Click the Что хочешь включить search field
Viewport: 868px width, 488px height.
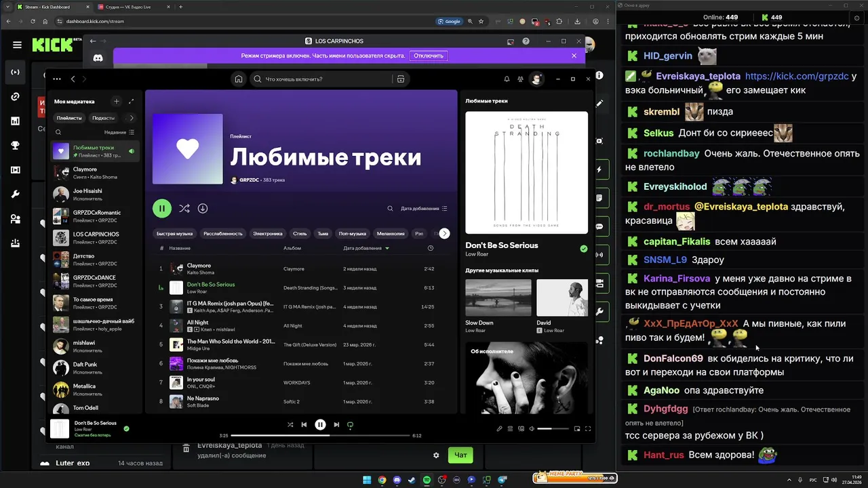point(320,79)
